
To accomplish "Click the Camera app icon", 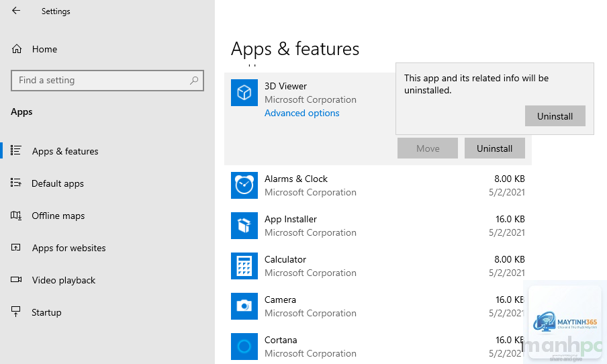I will [244, 306].
